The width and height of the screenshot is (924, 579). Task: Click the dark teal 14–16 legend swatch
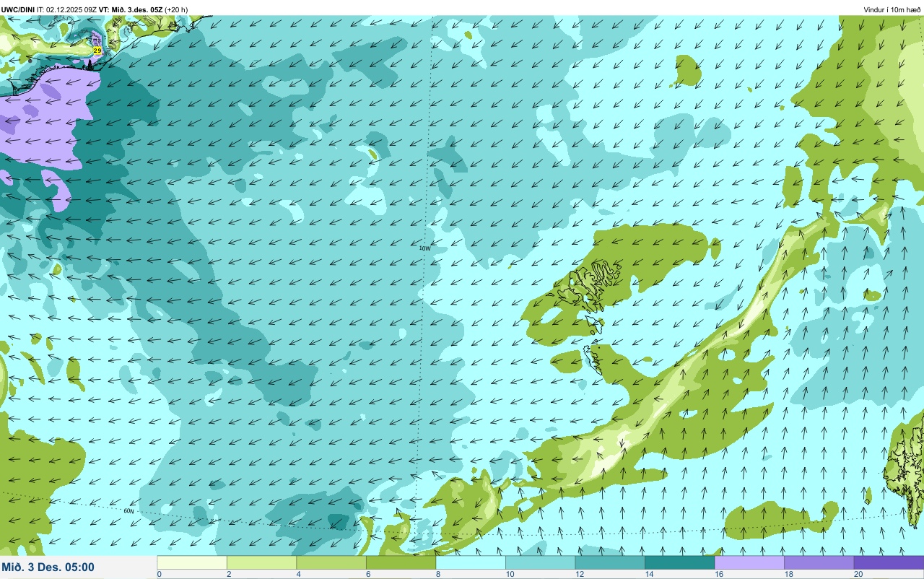click(x=679, y=562)
